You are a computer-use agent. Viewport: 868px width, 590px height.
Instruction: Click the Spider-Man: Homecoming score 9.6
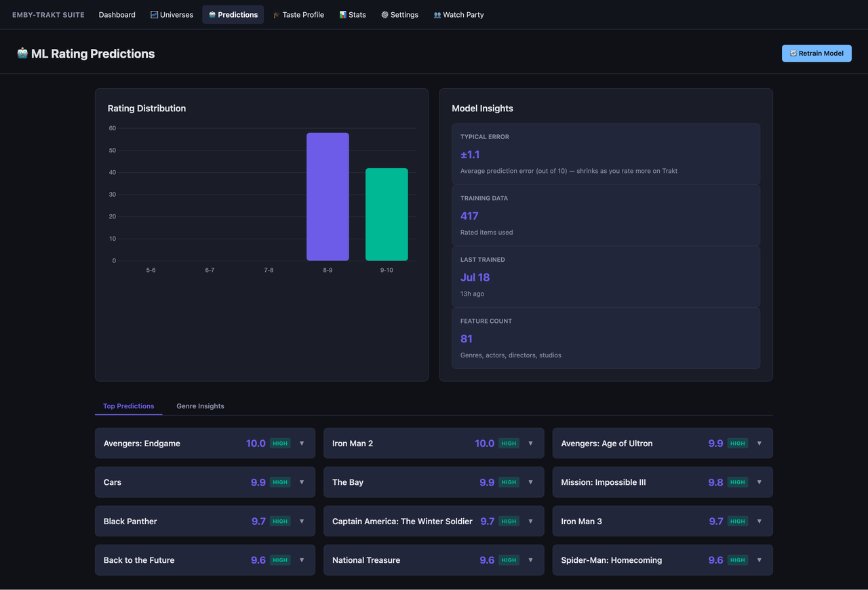[x=715, y=560]
